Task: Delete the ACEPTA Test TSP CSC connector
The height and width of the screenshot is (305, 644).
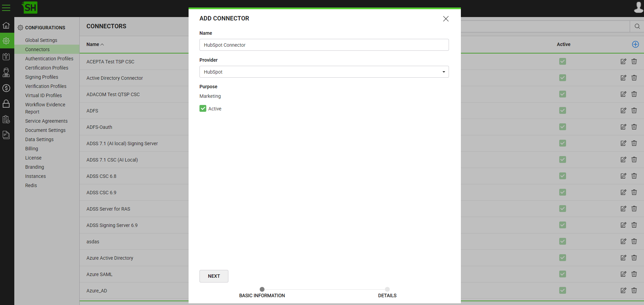Action: click(x=634, y=61)
